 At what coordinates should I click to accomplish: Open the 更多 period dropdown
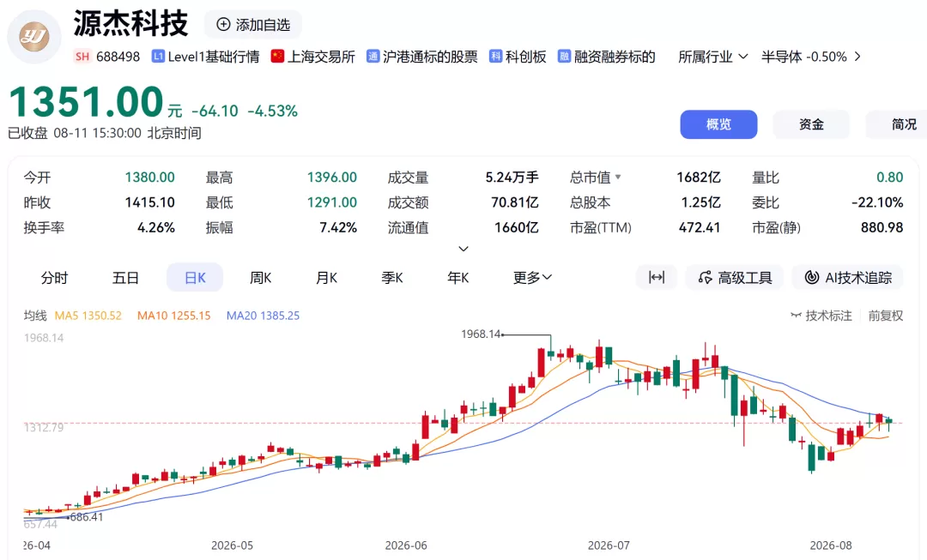click(x=532, y=278)
